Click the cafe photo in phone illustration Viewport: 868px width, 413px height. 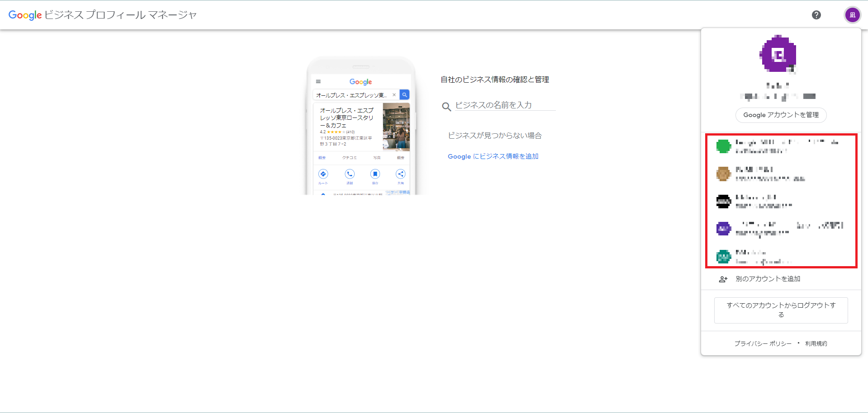click(396, 127)
